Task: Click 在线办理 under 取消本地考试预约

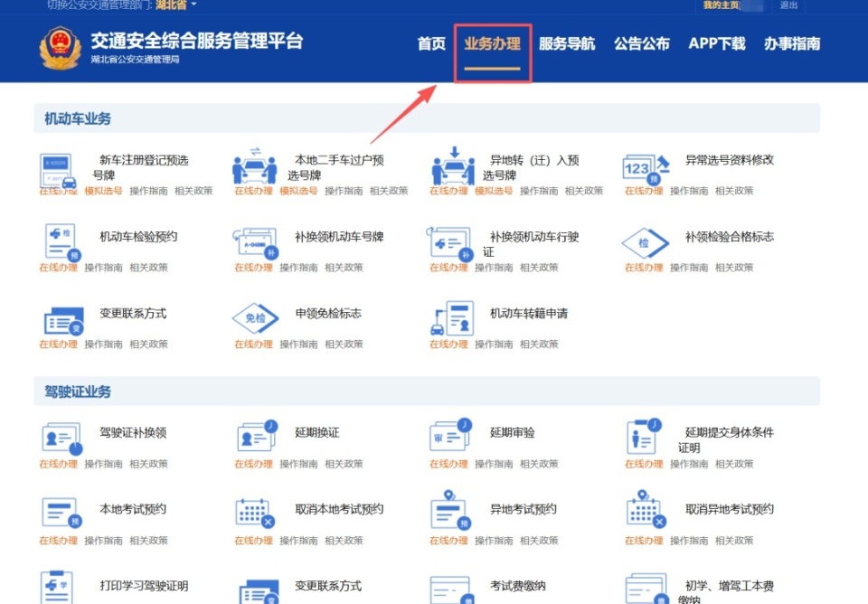Action: [253, 541]
